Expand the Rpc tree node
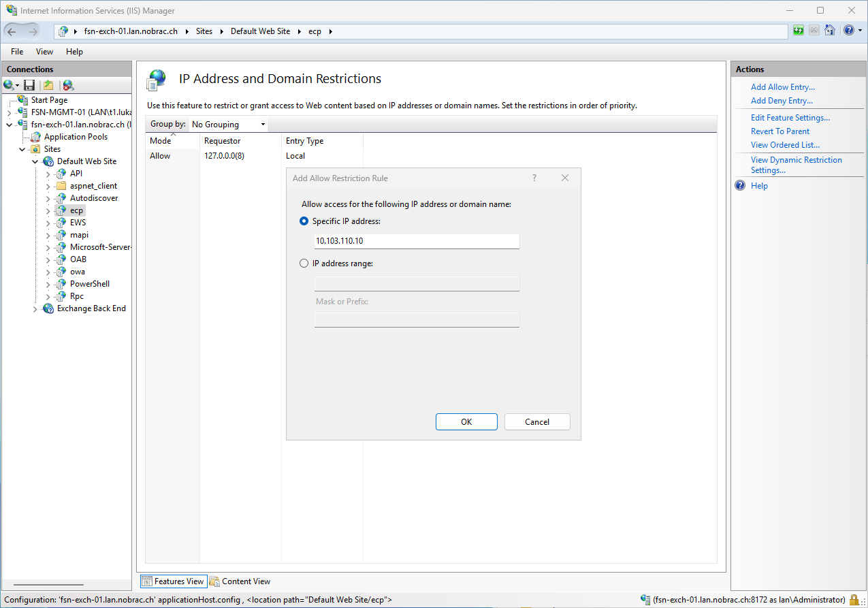Screen dimensions: 868x608 (48, 296)
